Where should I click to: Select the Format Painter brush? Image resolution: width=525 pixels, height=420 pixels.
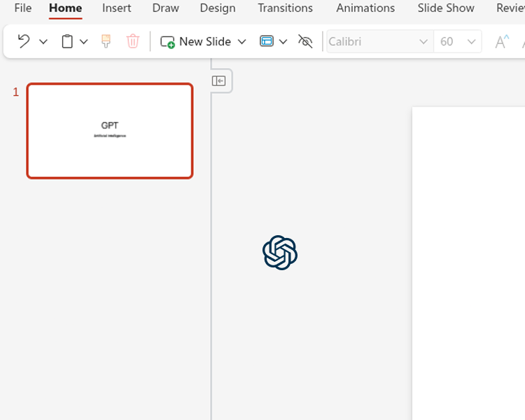coord(106,41)
